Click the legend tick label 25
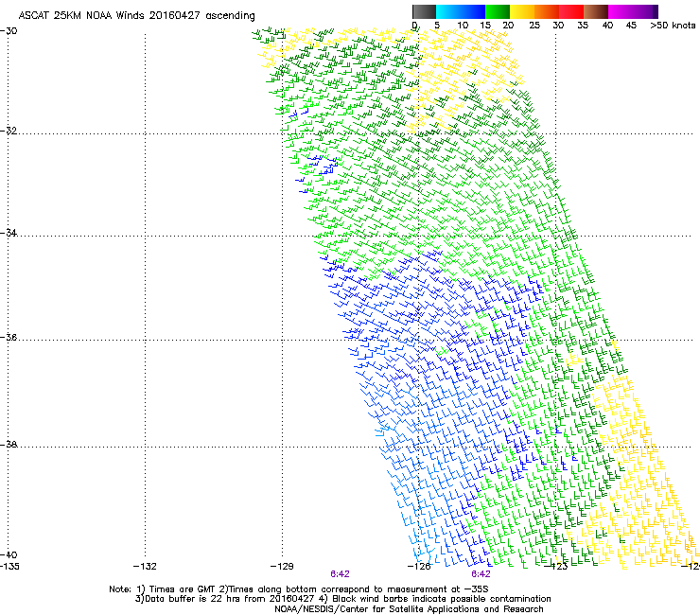 click(534, 26)
